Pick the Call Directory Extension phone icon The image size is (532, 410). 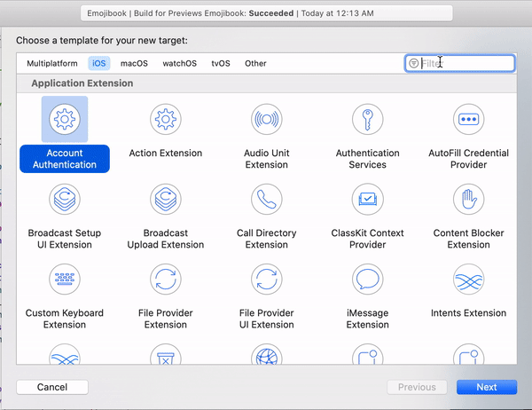pyautogui.click(x=267, y=199)
